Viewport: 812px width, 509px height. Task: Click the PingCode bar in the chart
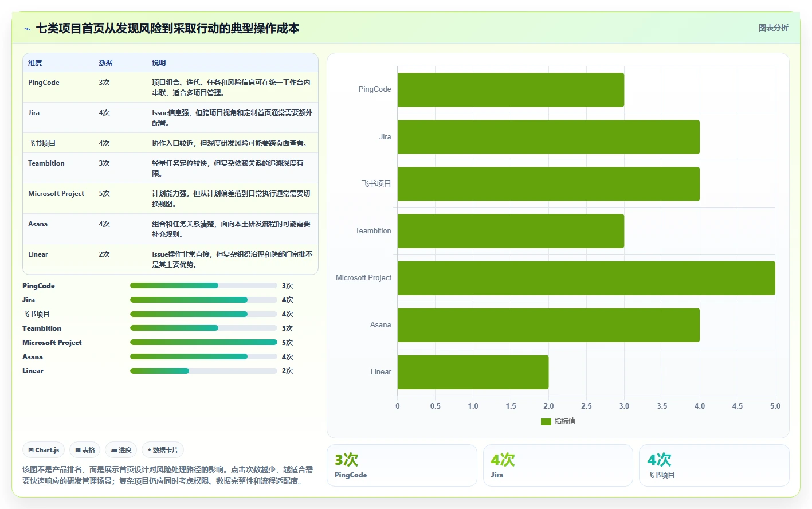coord(511,89)
